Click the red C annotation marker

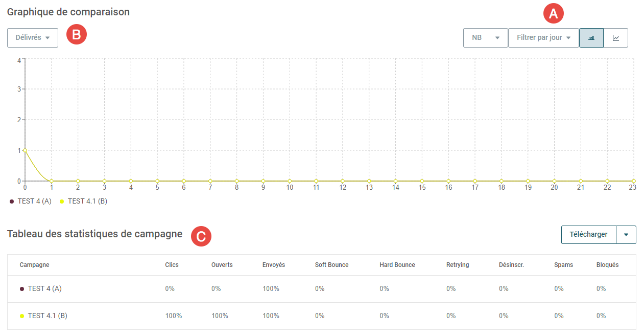[201, 236]
